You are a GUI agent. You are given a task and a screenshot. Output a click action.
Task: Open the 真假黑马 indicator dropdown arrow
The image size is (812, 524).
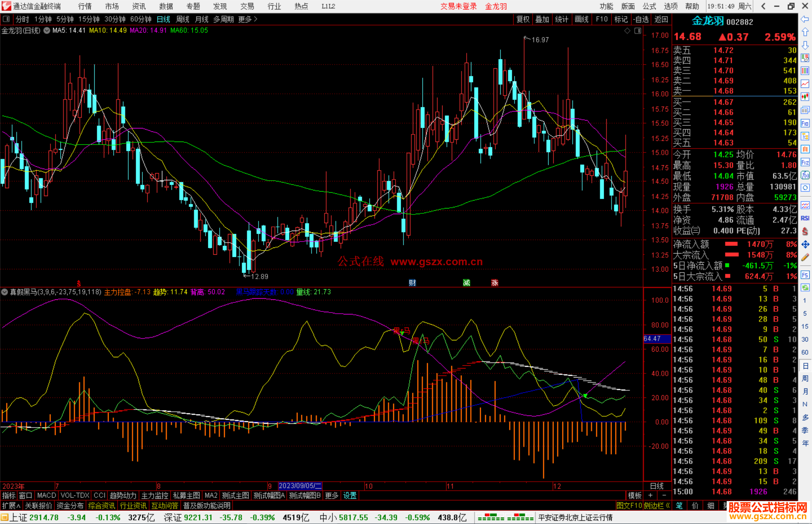point(5,292)
